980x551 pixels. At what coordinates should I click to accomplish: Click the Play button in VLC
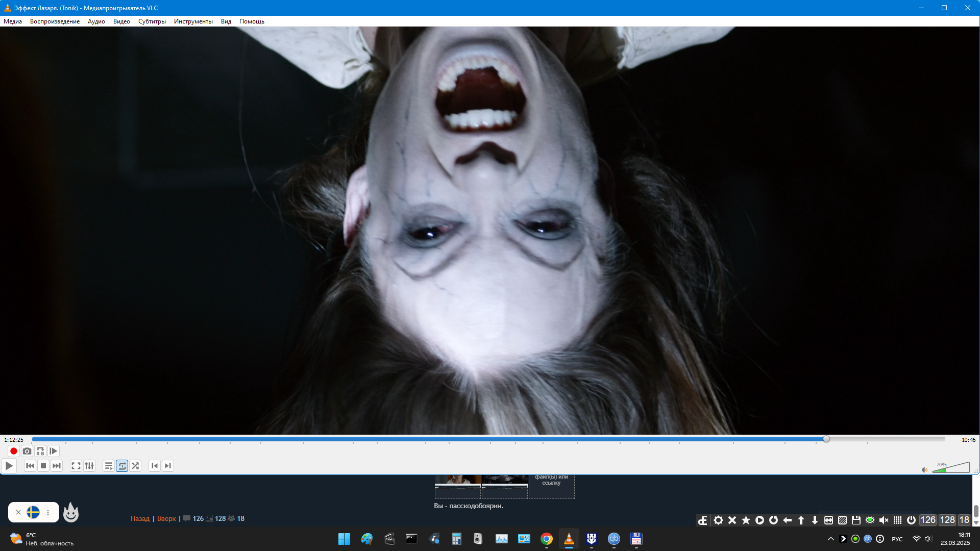click(9, 466)
